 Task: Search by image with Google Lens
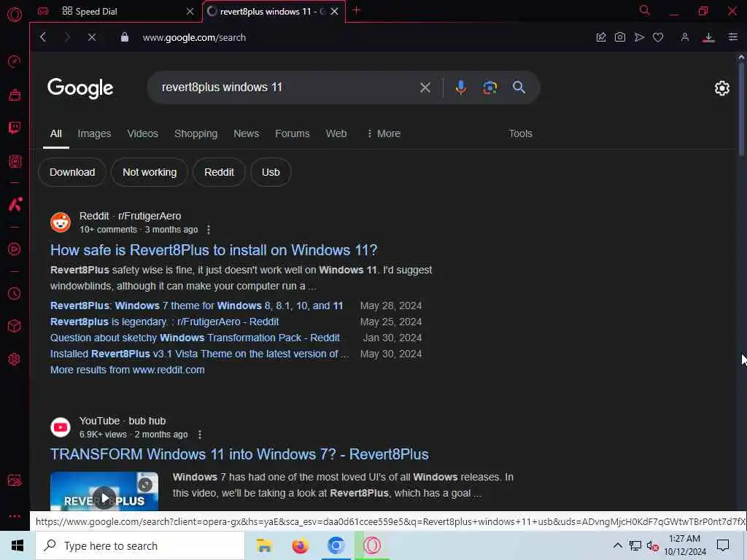pos(489,87)
